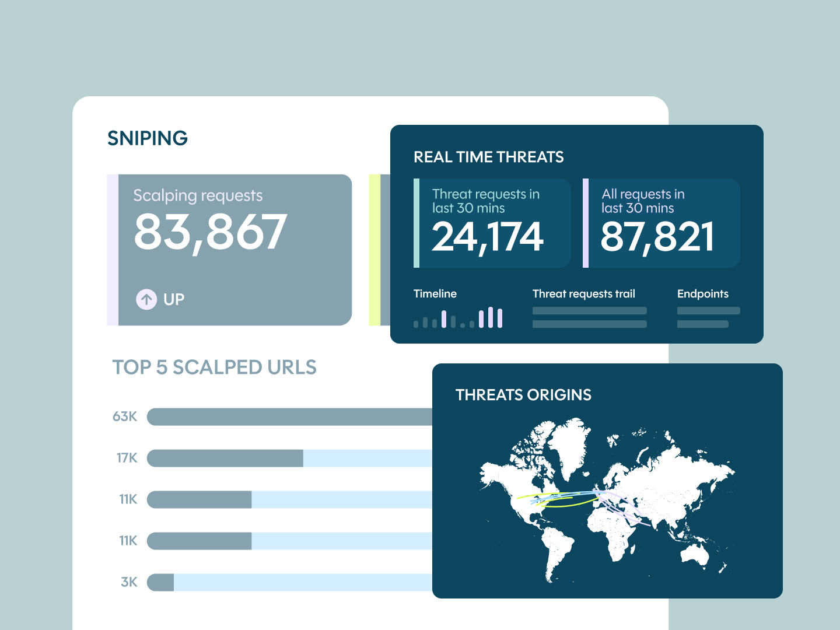Screen dimensions: 840x630
Task: Click the first Endpoints placeholder row
Action: coord(709,311)
